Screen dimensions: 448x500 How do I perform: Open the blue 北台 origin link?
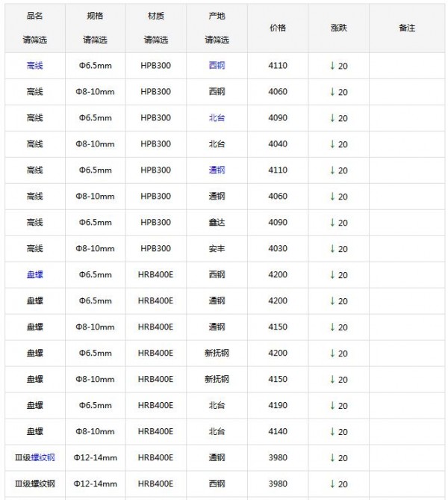(217, 118)
